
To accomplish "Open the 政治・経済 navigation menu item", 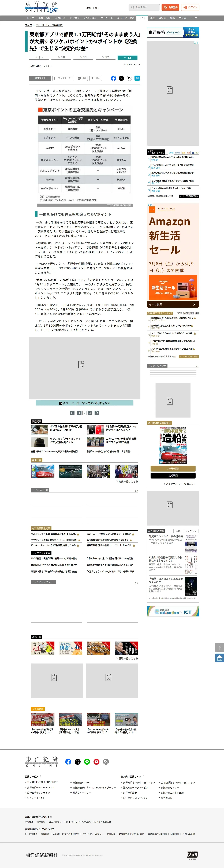I will pyautogui.click(x=90, y=18).
